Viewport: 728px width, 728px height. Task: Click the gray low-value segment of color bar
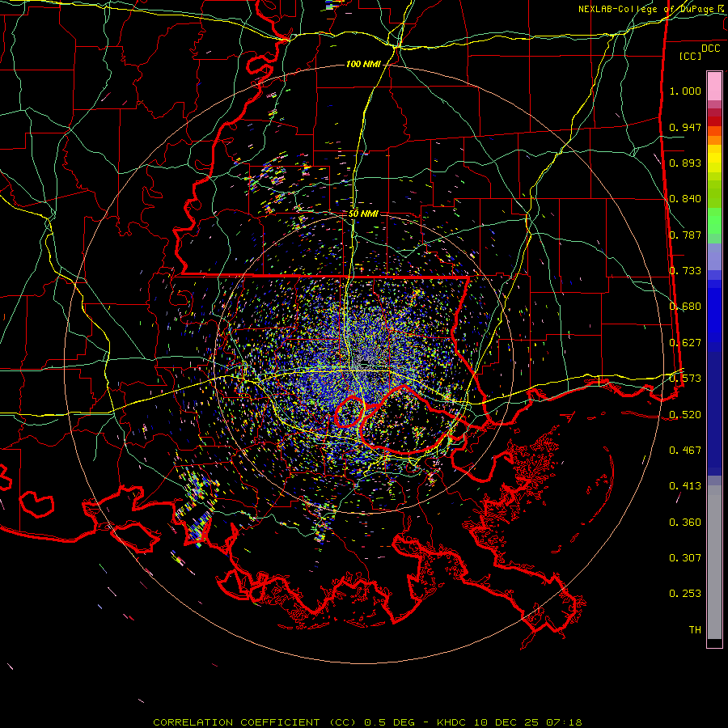click(x=714, y=562)
